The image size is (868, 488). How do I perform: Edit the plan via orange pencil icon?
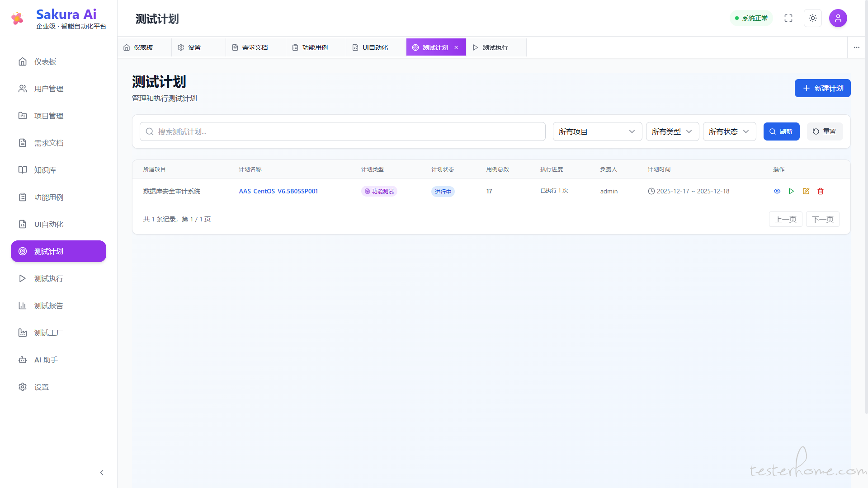(x=806, y=191)
